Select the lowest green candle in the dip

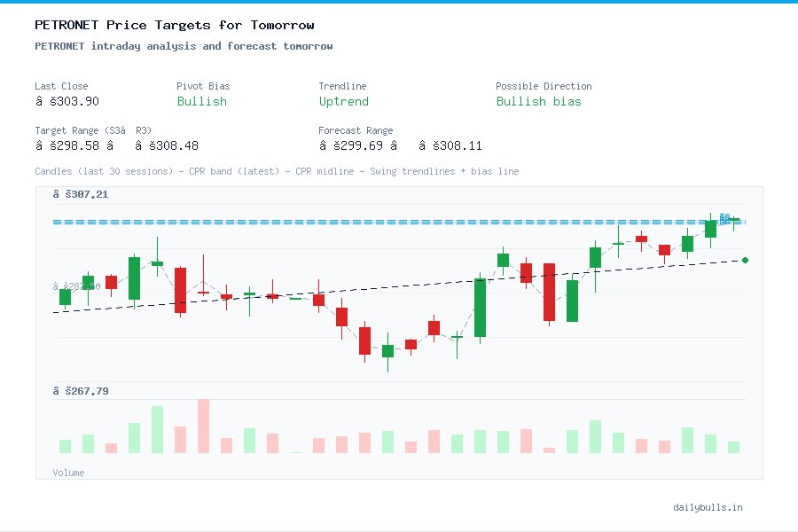point(387,349)
